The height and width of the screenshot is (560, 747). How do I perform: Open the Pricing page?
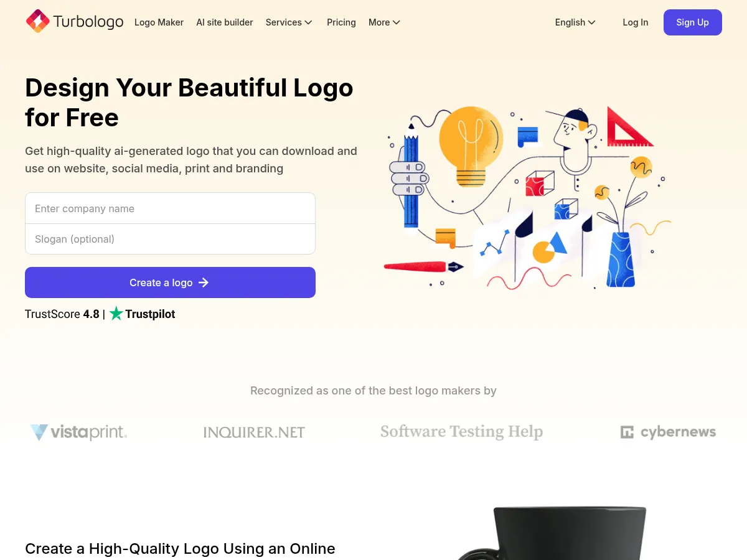coord(341,22)
